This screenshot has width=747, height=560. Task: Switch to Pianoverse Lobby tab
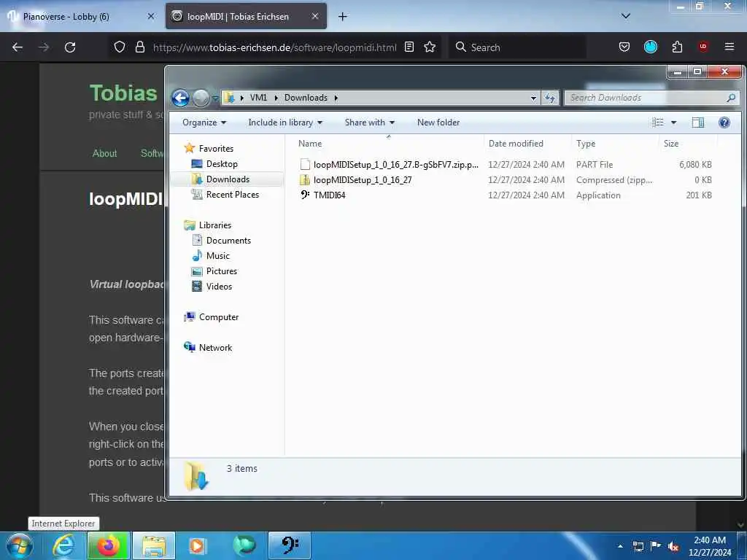80,16
